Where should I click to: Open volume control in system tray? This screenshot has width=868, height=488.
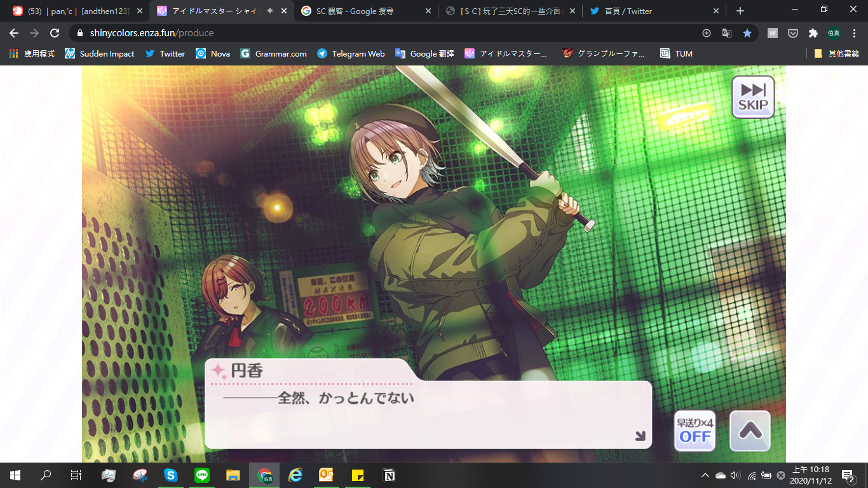[735, 475]
